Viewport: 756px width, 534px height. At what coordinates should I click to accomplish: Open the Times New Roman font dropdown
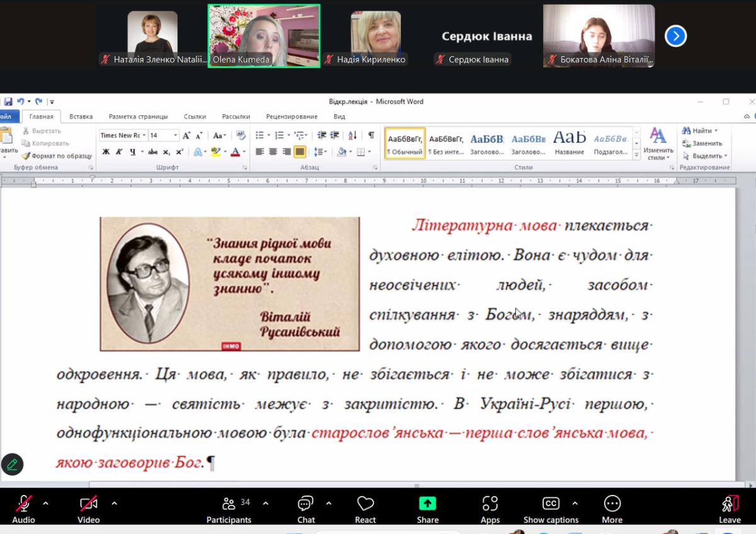(x=144, y=135)
